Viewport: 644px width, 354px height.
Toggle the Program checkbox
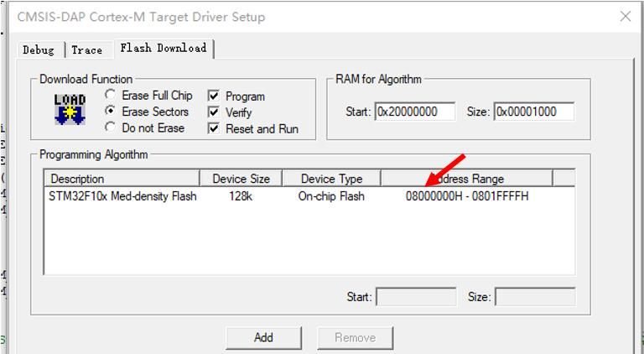214,96
